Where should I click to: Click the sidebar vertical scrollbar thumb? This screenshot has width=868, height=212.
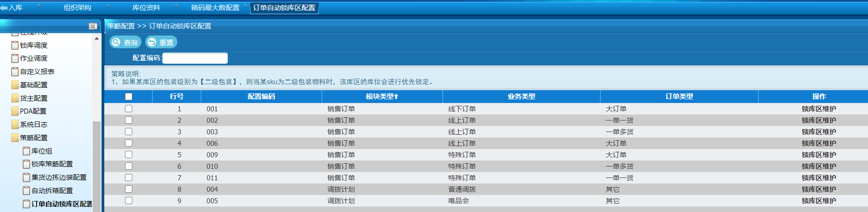(96, 166)
